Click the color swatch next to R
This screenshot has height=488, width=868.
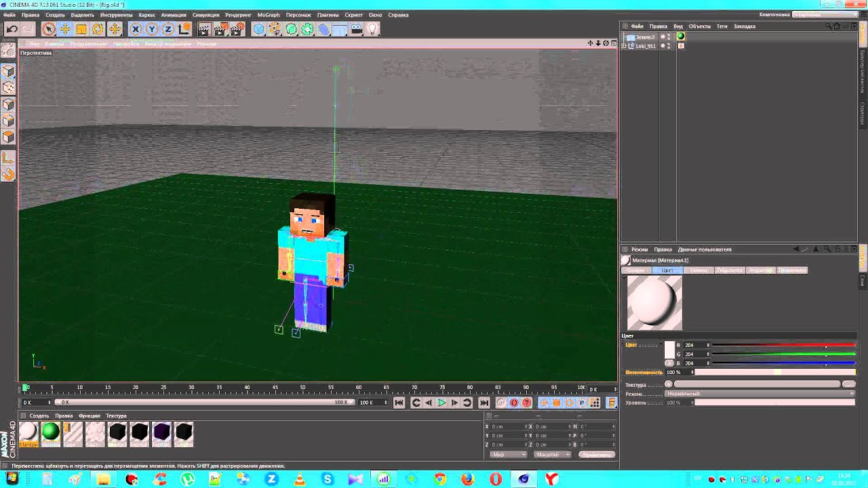[669, 350]
